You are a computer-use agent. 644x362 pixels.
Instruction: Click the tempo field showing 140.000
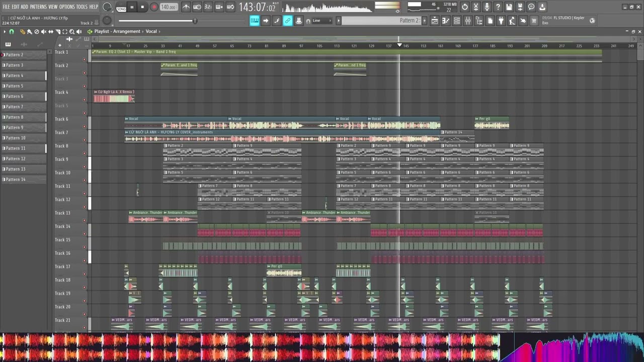168,7
